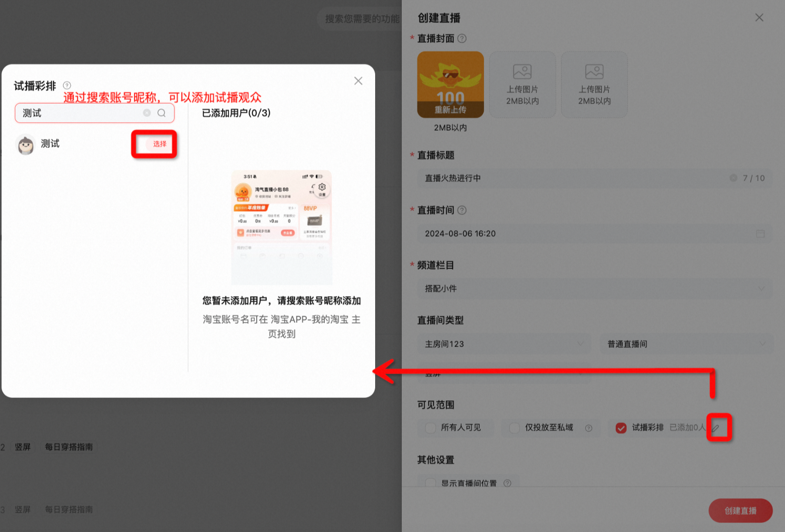Viewport: 785px width, 532px height.
Task: Click the pencil edit icon for 试播彩排
Action: tap(716, 428)
